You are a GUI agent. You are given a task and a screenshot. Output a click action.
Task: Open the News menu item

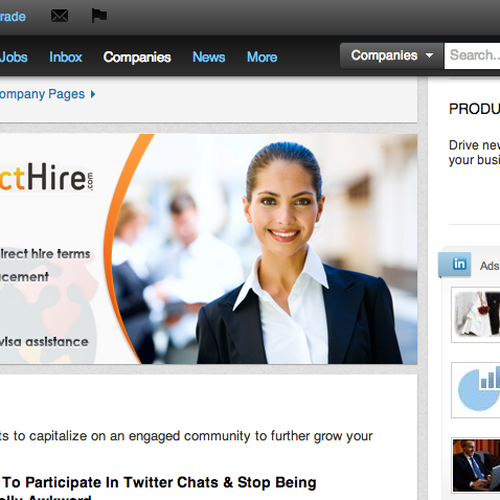(x=209, y=57)
